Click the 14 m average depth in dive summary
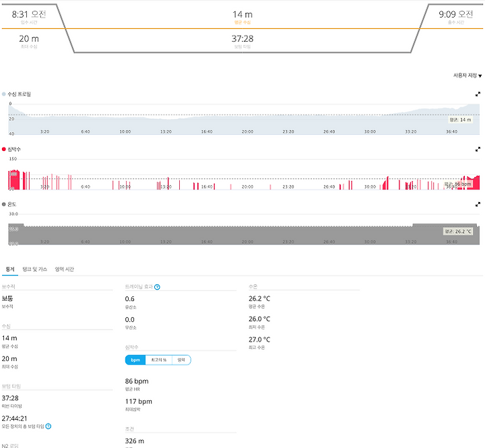The image size is (485, 448). pos(243,15)
